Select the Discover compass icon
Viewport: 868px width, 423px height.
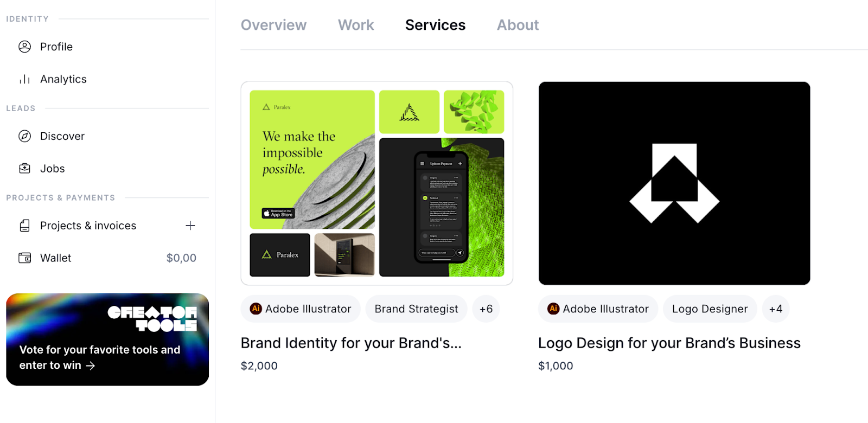click(25, 136)
